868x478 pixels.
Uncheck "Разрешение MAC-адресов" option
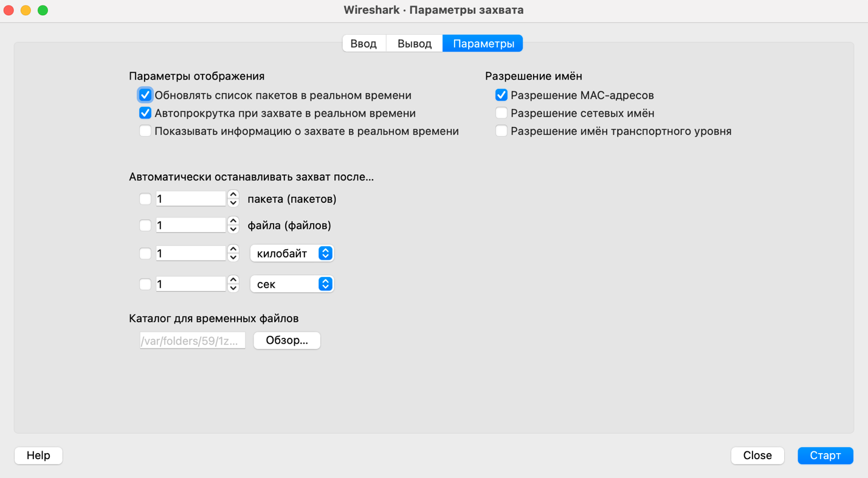click(501, 95)
